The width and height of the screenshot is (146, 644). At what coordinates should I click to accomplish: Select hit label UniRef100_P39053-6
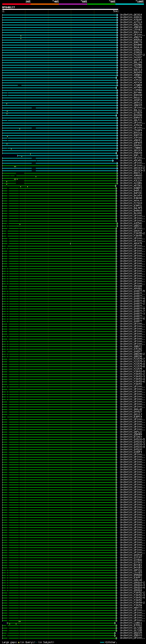132,382
